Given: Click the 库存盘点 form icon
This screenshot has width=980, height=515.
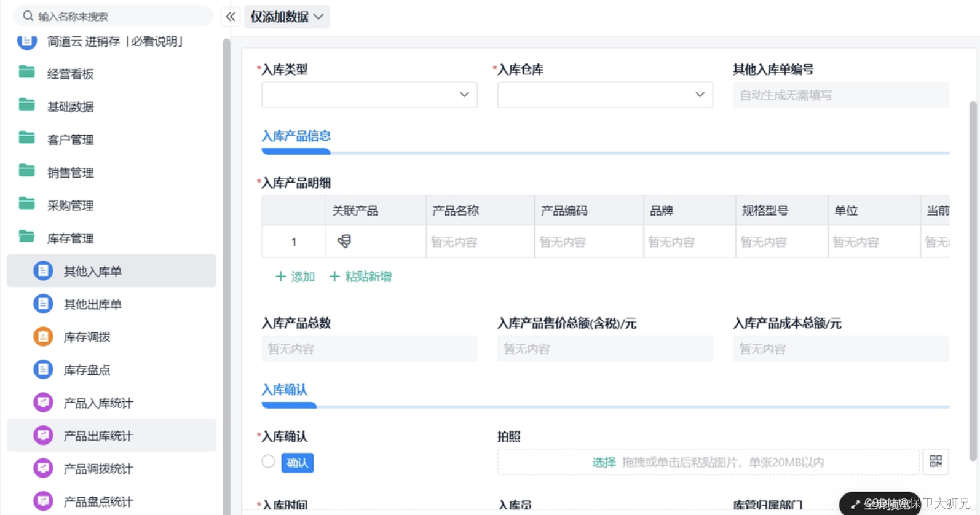Looking at the screenshot, I should [43, 369].
